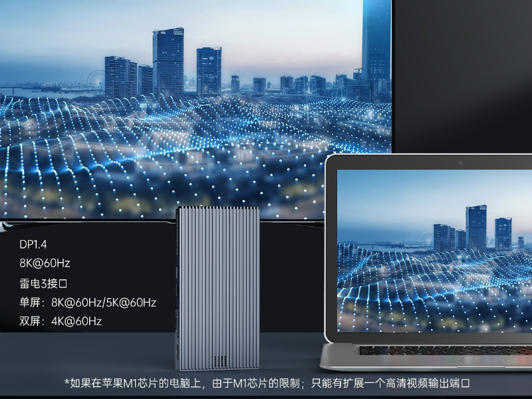Image resolution: width=532 pixels, height=399 pixels.
Task: Click the M1 chip limitation footnote
Action: tap(267, 383)
